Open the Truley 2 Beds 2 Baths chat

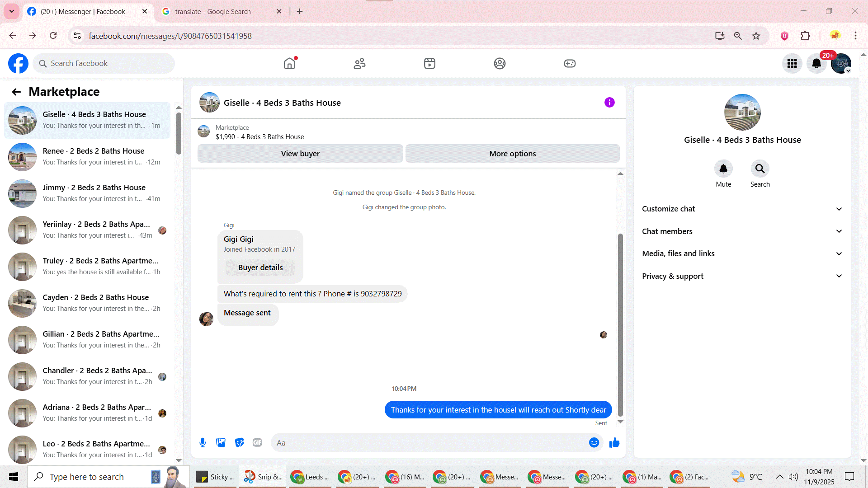click(87, 267)
